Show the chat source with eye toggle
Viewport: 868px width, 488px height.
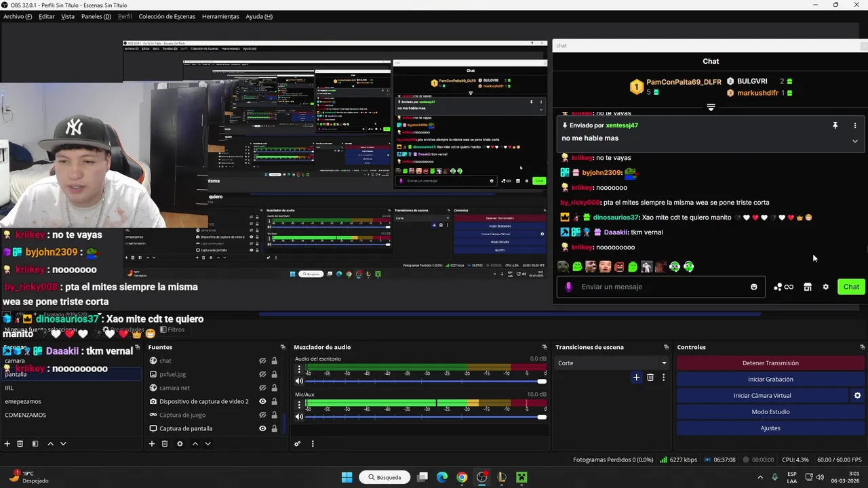pyautogui.click(x=262, y=361)
